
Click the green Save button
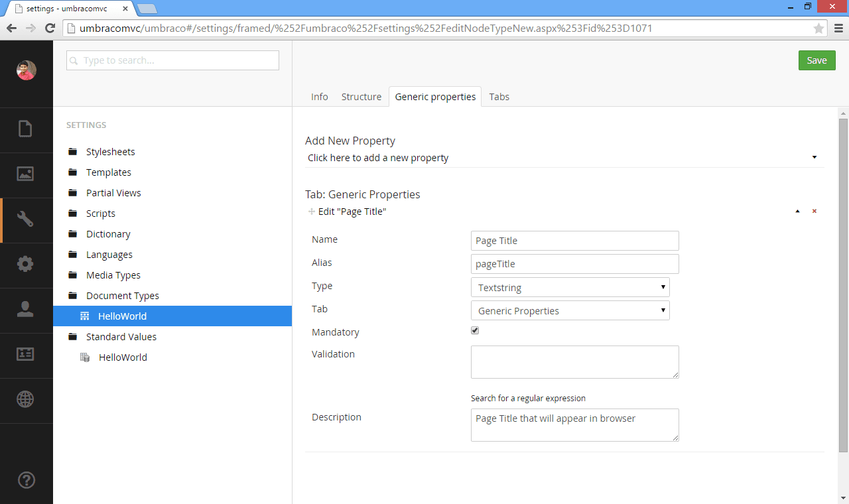point(816,60)
